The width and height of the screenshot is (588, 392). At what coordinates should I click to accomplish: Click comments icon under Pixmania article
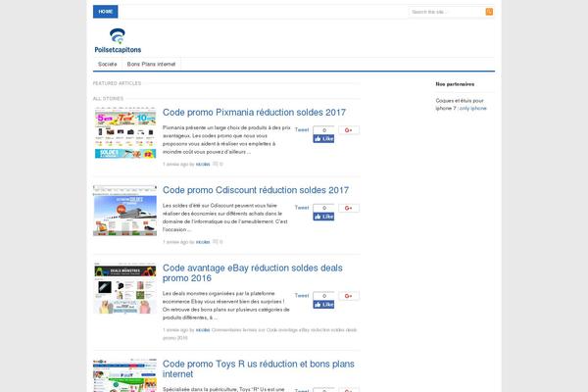216,164
